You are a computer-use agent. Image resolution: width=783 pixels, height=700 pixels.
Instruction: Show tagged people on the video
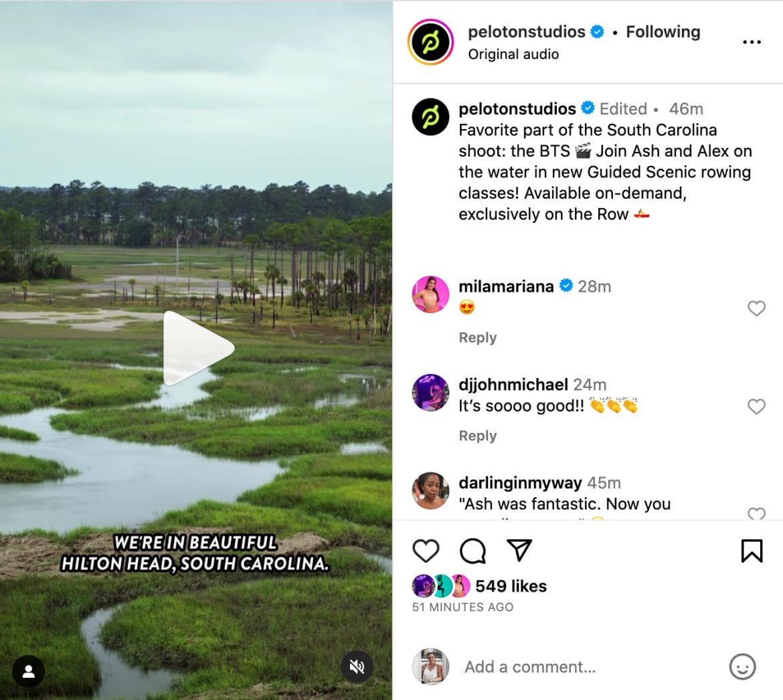(x=29, y=671)
